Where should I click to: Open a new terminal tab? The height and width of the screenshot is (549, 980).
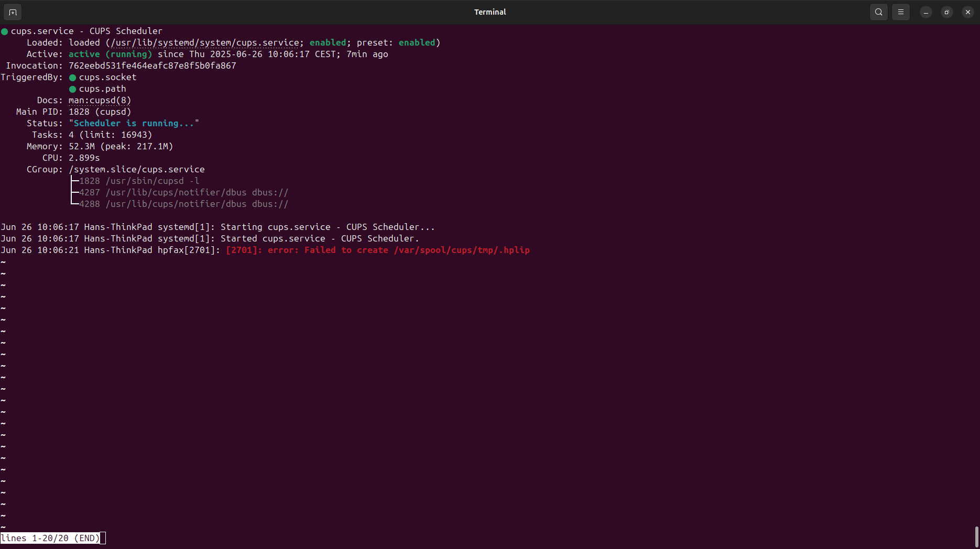click(x=13, y=12)
